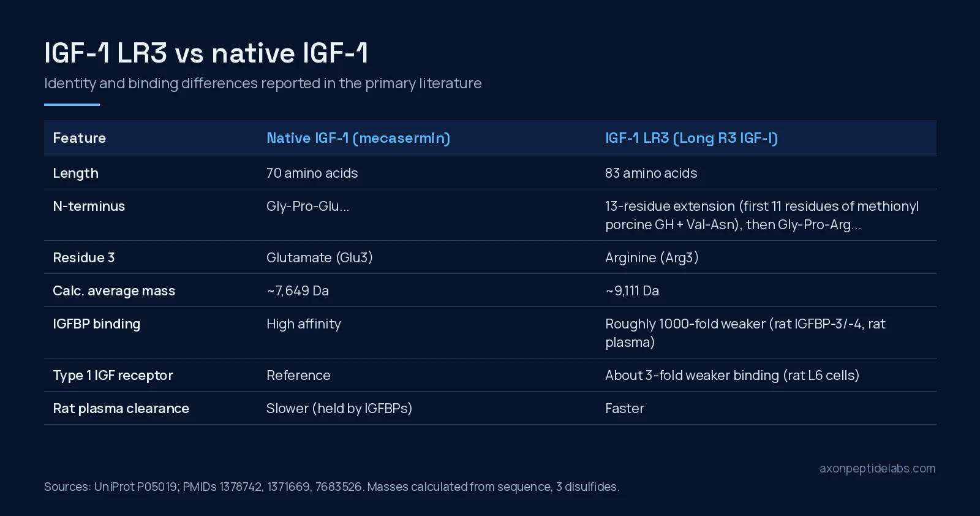Click the 'Type 1 IGF receptor' row label
Viewport: 980px width, 516px height.
click(113, 376)
